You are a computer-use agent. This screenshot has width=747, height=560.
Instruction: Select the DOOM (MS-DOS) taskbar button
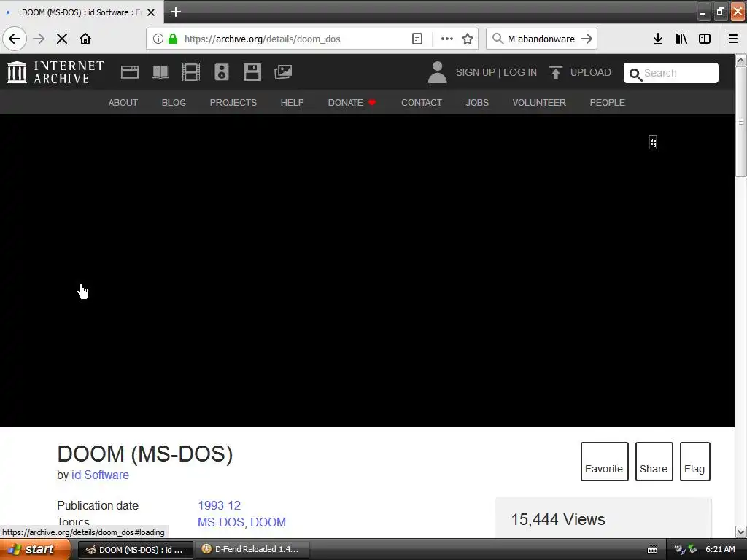(135, 550)
